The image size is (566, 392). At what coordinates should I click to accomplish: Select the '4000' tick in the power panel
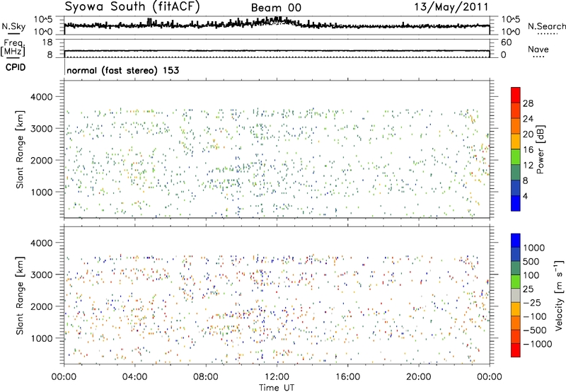tap(41, 97)
